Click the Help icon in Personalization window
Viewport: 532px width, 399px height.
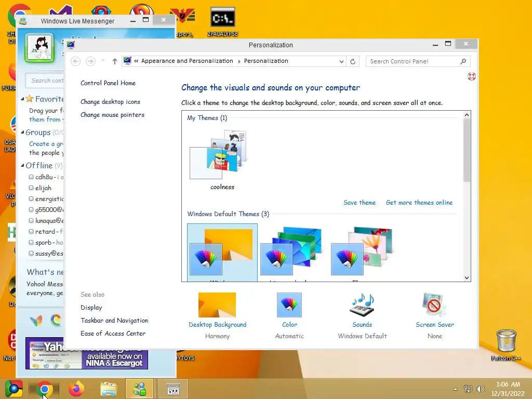click(471, 76)
